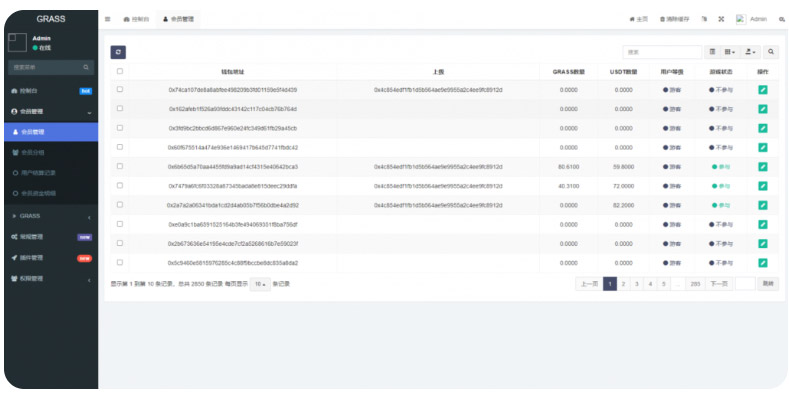This screenshot has height=393, width=789.
Task: Click the table search magnifier button
Action: (771, 52)
